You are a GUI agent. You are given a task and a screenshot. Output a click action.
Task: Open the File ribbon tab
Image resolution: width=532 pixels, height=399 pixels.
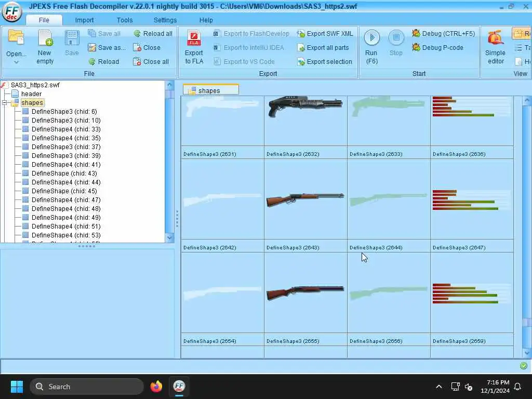44,20
